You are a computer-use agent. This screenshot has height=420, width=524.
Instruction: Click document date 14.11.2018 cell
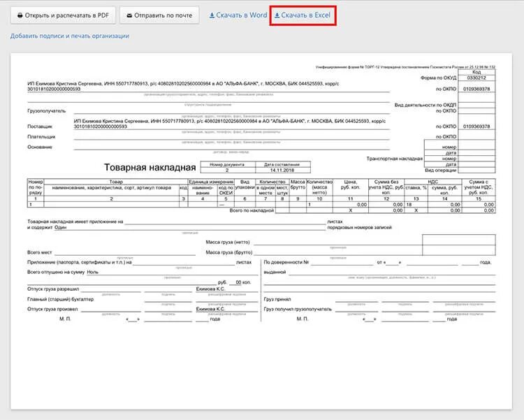coord(283,171)
